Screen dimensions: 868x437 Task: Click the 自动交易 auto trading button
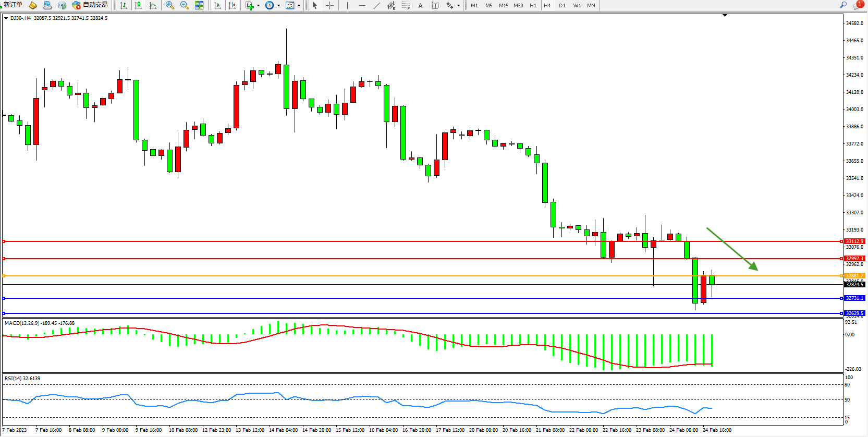[x=90, y=5]
